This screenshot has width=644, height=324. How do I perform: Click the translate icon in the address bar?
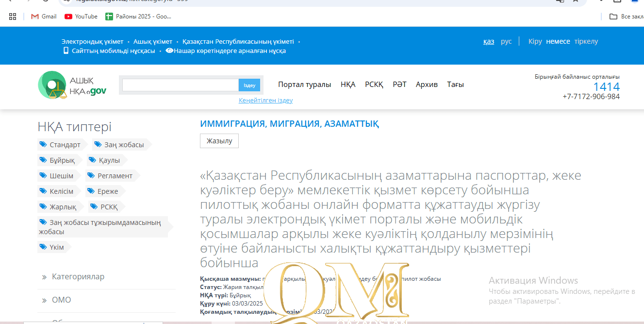tap(560, 2)
